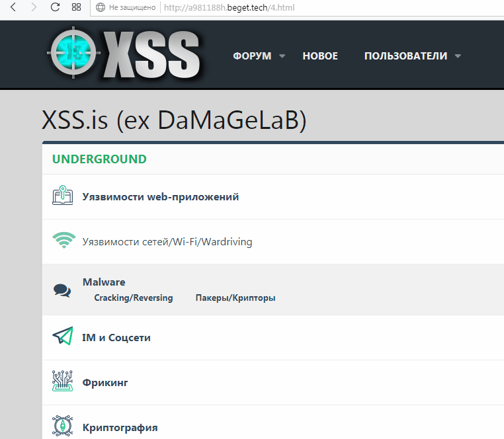Click the Фрикинг circuit icon
504x439 pixels.
click(x=62, y=382)
